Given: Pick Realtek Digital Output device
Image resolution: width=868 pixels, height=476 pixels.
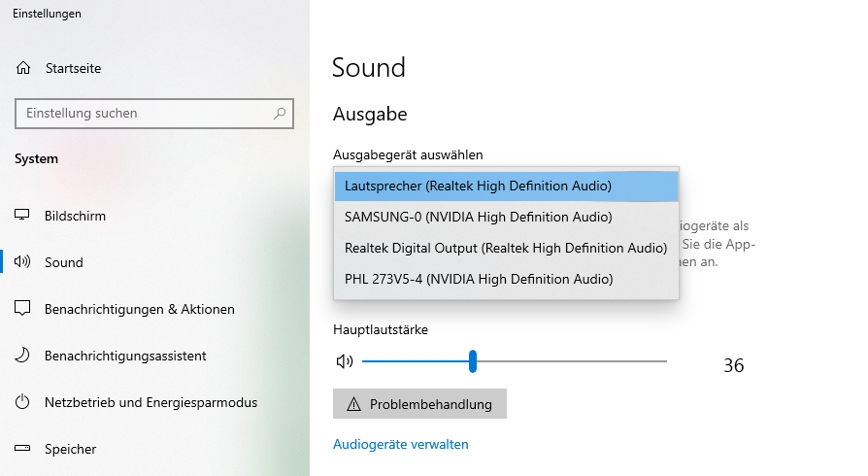Looking at the screenshot, I should (506, 249).
